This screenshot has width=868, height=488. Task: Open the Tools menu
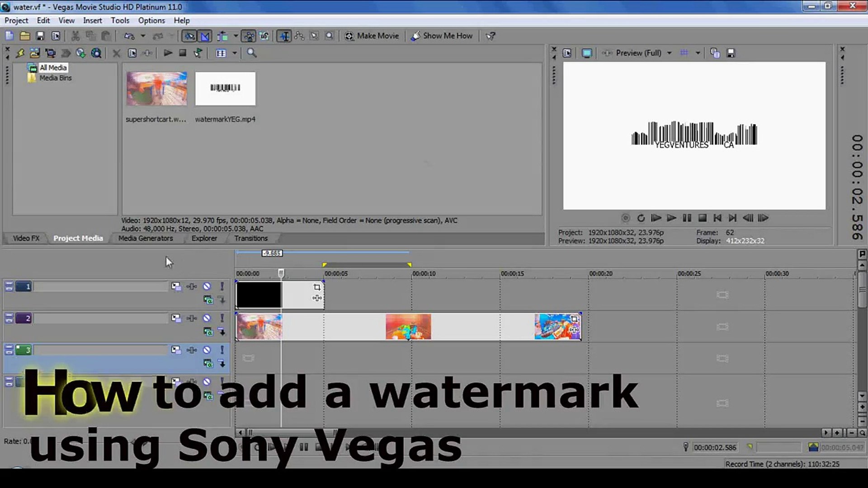coord(120,20)
